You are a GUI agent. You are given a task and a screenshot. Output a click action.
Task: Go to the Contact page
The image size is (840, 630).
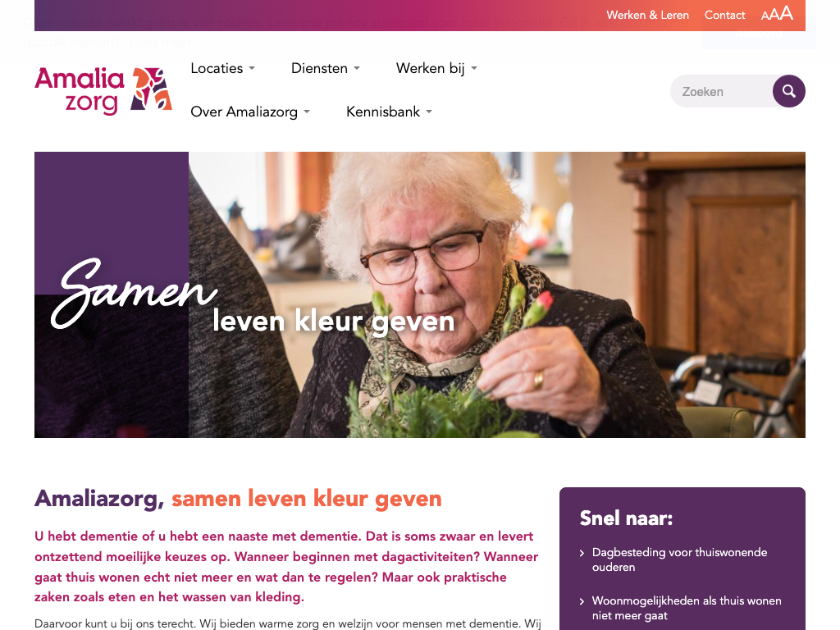(725, 15)
